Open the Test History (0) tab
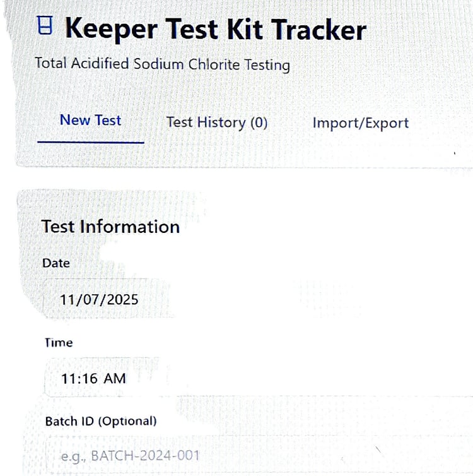This screenshot has width=473, height=476. (x=217, y=122)
